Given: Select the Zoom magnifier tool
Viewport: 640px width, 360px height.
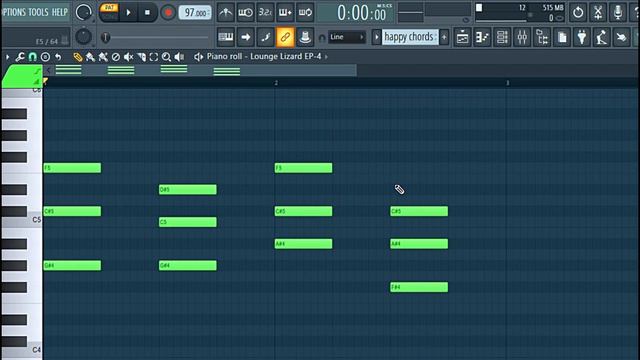Looking at the screenshot, I should [166, 57].
